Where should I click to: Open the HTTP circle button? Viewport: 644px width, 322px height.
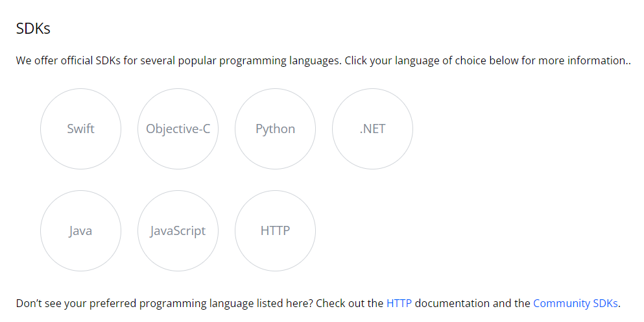click(x=275, y=230)
